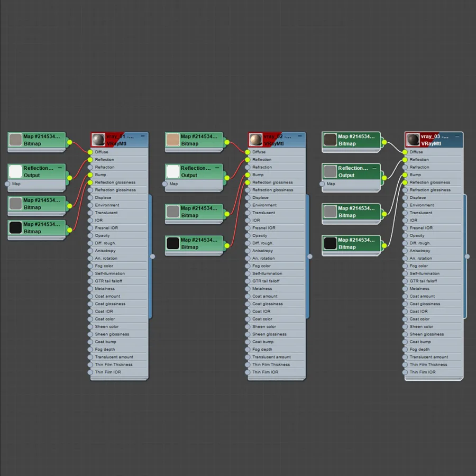Click vray_03 Reflection glossiness input socket

pos(405,182)
